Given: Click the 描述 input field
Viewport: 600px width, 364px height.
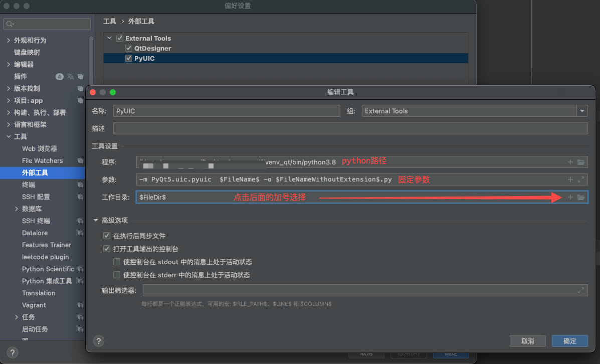Looking at the screenshot, I should coord(350,129).
